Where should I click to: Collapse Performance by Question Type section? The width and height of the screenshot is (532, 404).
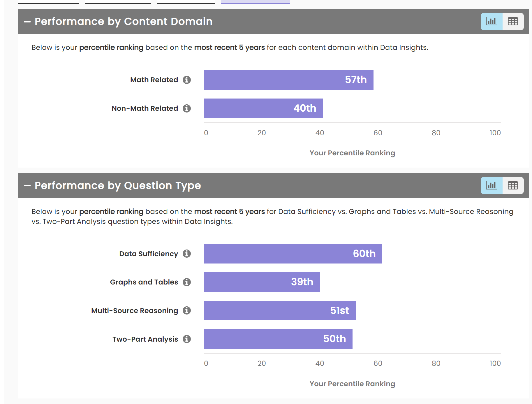tap(27, 186)
